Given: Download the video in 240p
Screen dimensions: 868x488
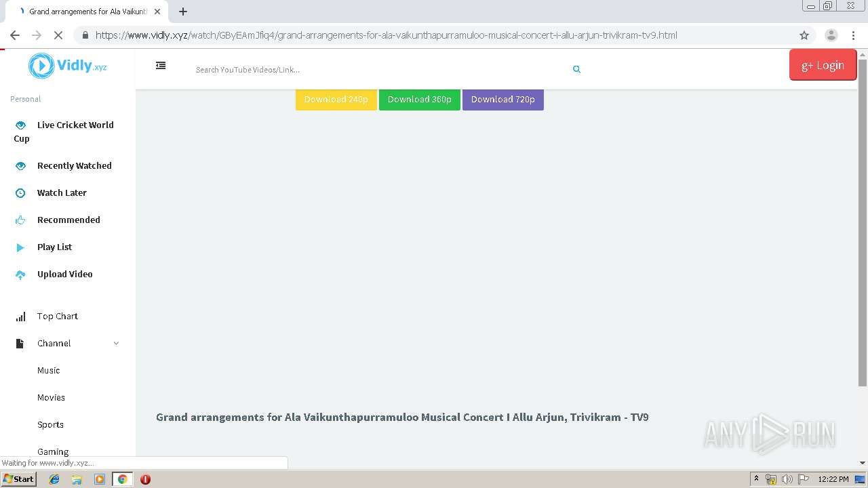Looking at the screenshot, I should 336,99.
